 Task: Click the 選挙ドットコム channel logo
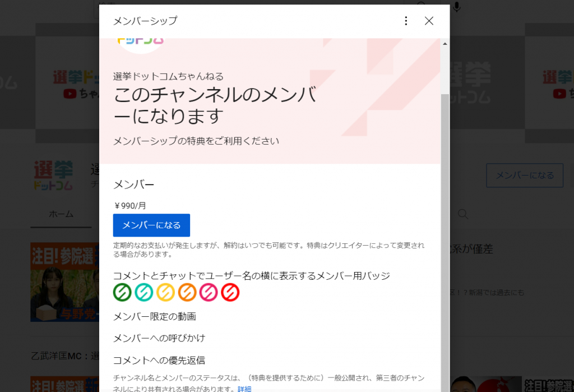click(53, 176)
